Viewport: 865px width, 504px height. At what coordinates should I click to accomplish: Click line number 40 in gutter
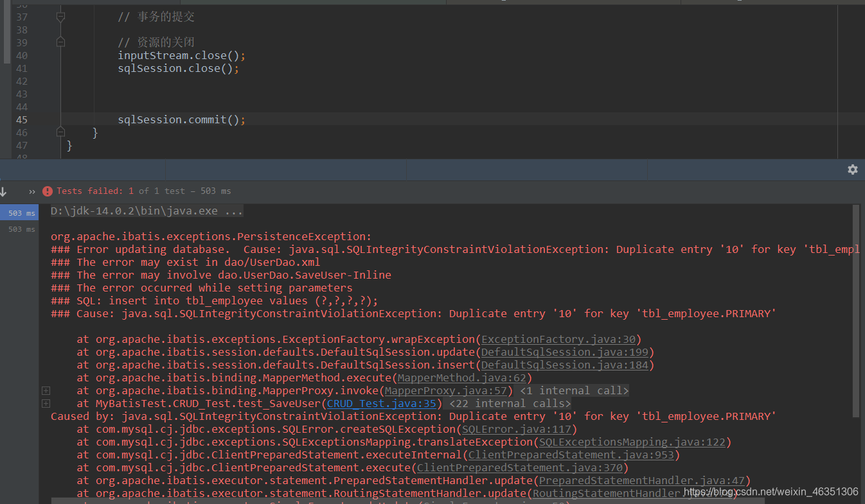(x=22, y=55)
